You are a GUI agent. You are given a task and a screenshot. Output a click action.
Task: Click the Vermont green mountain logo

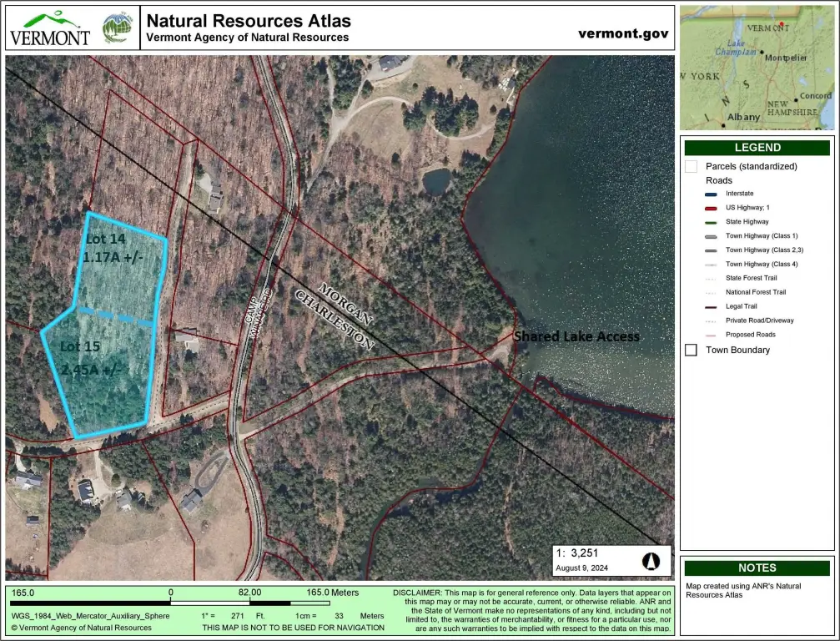coord(50,28)
